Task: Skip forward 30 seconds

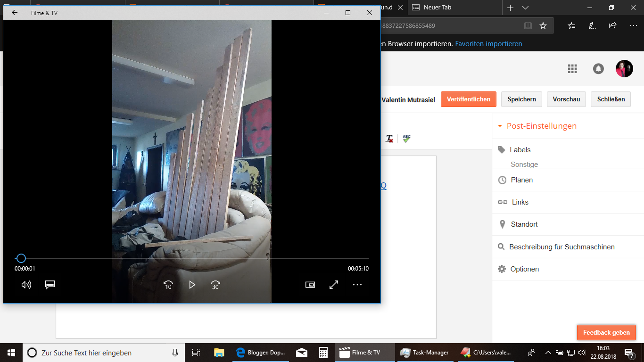Action: [x=215, y=285]
